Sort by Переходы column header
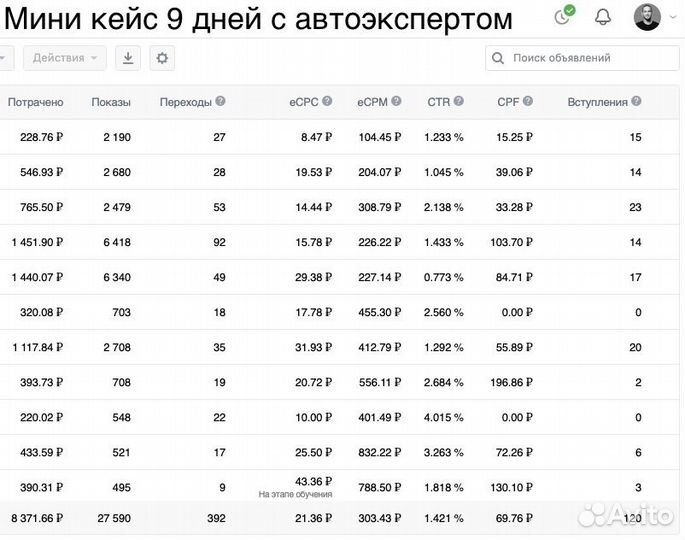685x540 pixels. pyautogui.click(x=186, y=102)
